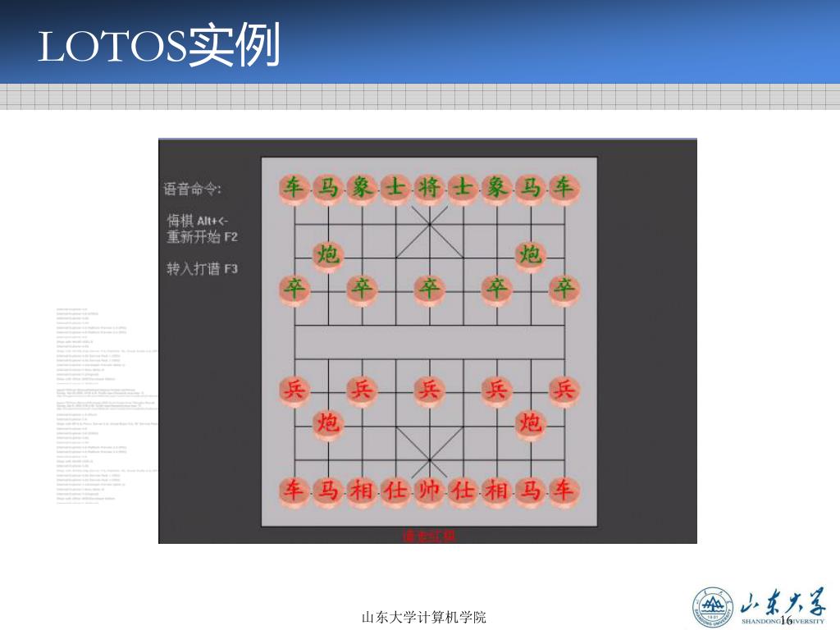Click the LOTOS实例 slide title
The image size is (840, 630).
pyautogui.click(x=159, y=45)
